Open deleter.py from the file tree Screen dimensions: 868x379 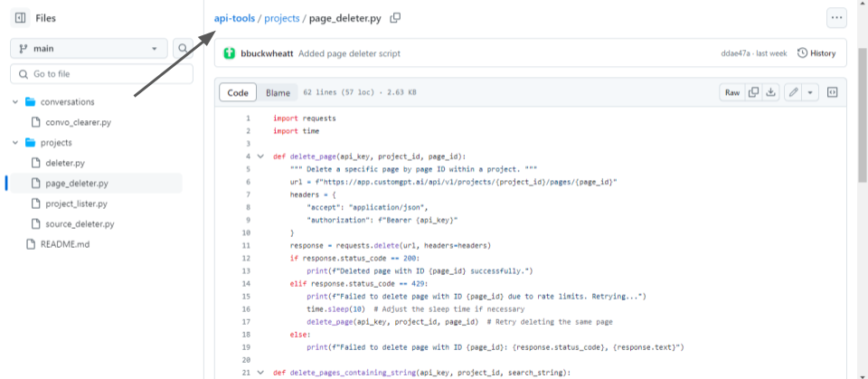[x=65, y=163]
